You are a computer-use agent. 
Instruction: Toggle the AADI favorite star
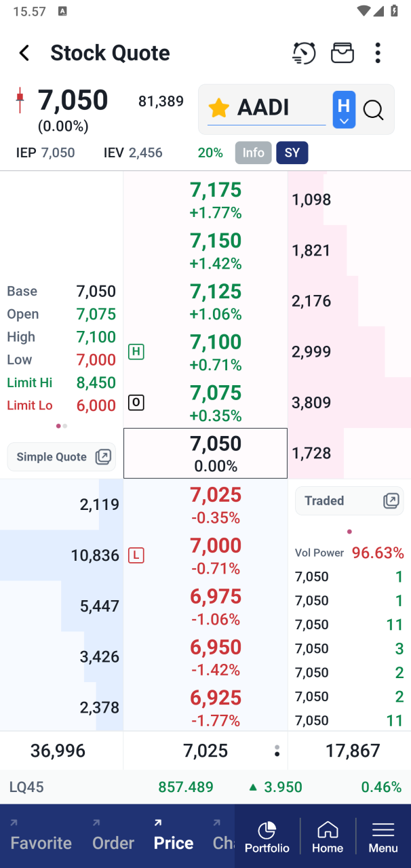[218, 108]
